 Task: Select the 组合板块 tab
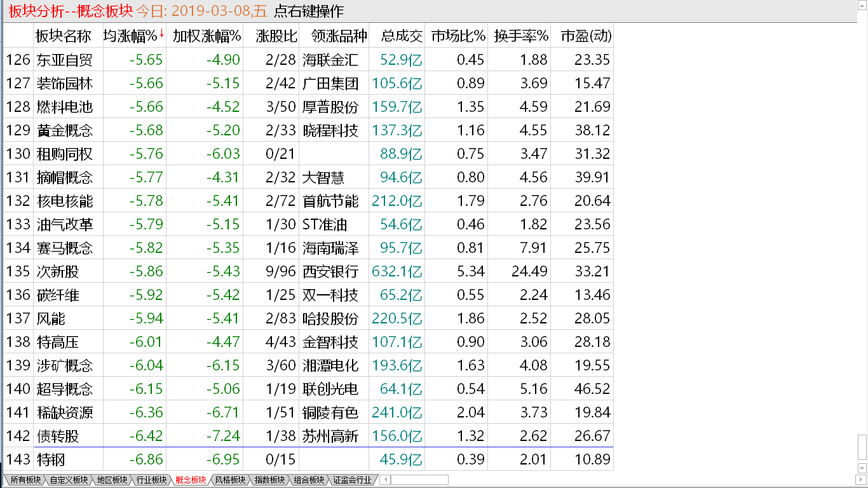(x=309, y=480)
